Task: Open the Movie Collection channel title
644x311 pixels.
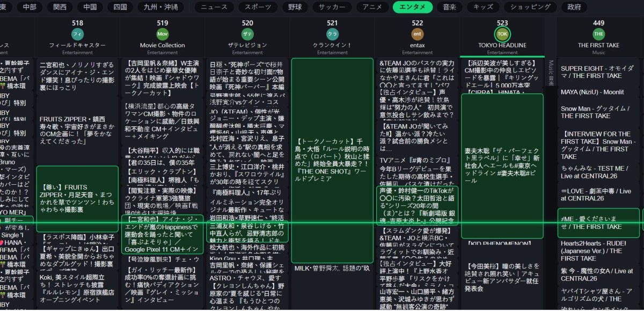Action: tap(163, 46)
